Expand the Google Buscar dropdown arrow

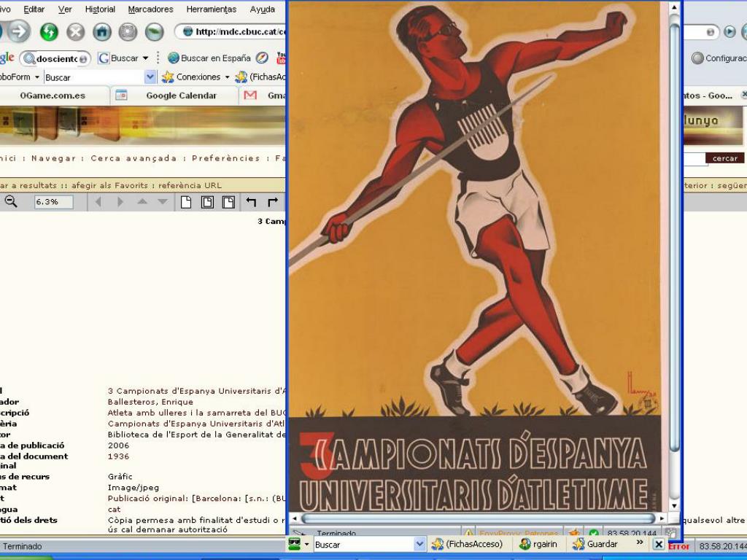click(145, 58)
